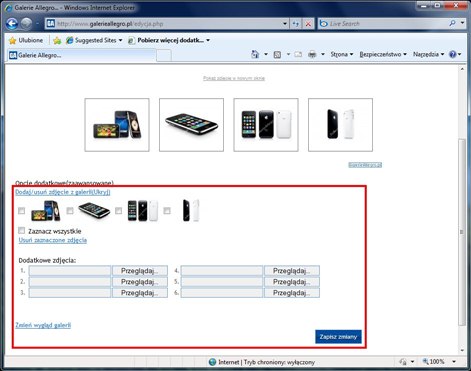This screenshot has height=371, width=471.
Task: Click the Print toolbar icon
Action: pos(312,54)
